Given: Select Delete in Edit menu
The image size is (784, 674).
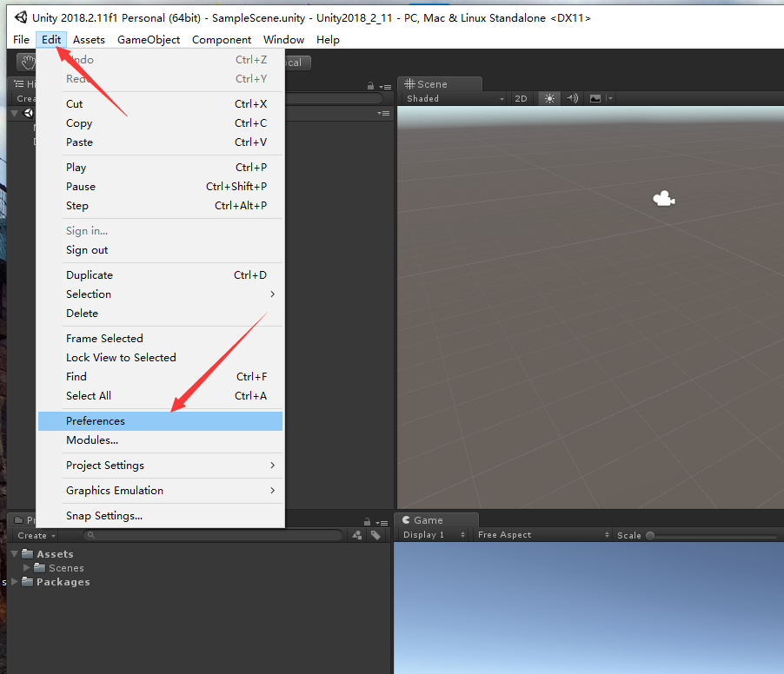Looking at the screenshot, I should point(161,313).
